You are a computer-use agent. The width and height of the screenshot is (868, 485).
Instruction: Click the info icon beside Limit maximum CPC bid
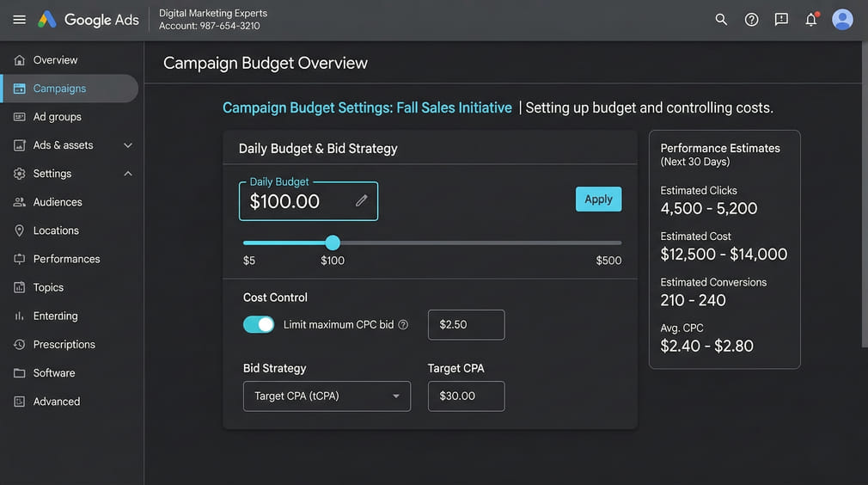pyautogui.click(x=403, y=325)
